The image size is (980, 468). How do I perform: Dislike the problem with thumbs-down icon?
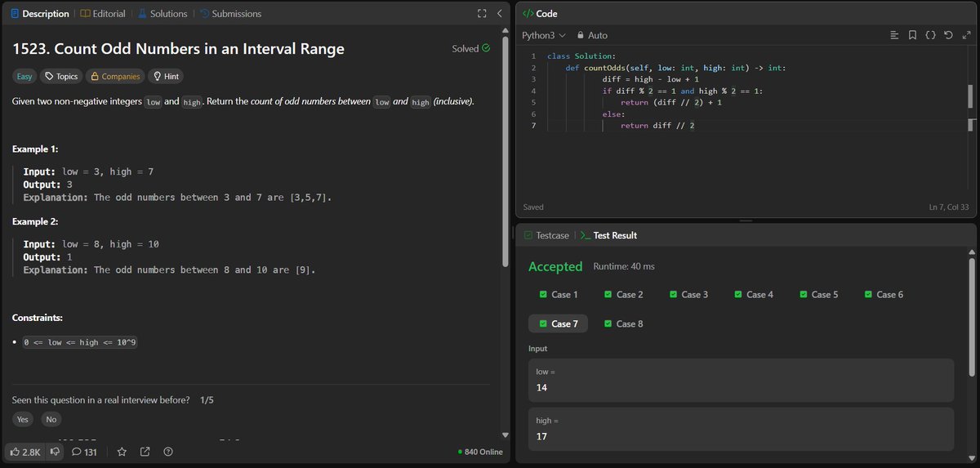click(55, 452)
